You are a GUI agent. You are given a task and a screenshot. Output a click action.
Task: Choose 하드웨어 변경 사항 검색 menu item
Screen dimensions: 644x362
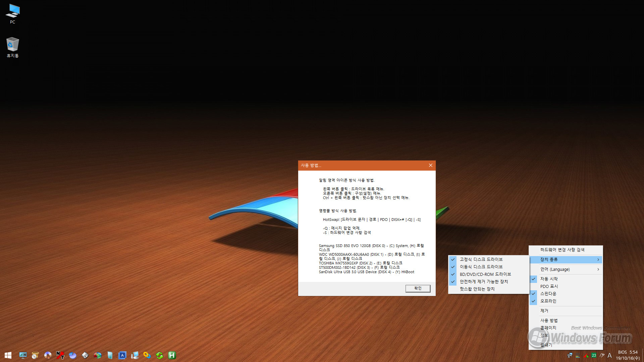pyautogui.click(x=566, y=250)
